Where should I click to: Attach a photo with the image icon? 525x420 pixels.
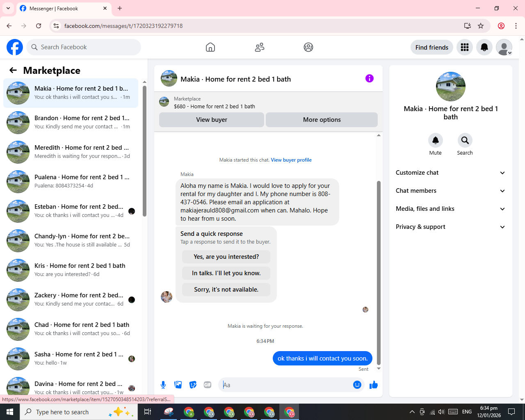pyautogui.click(x=178, y=385)
